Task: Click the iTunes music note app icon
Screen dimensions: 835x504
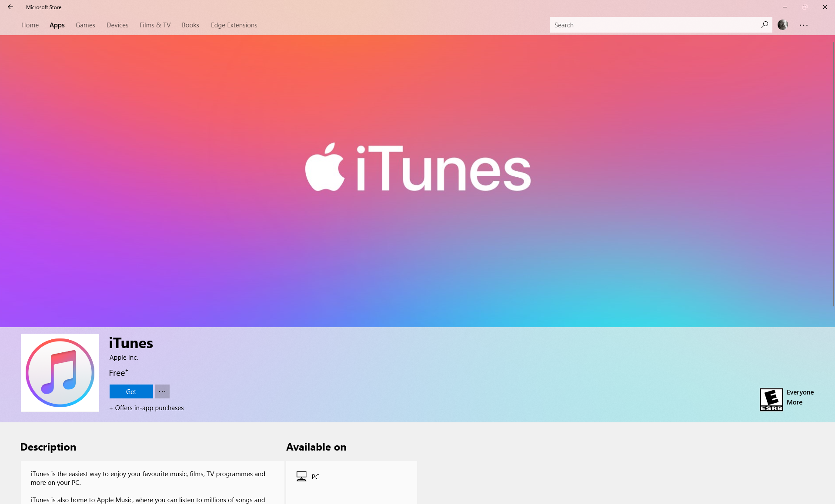Action: 60,372
